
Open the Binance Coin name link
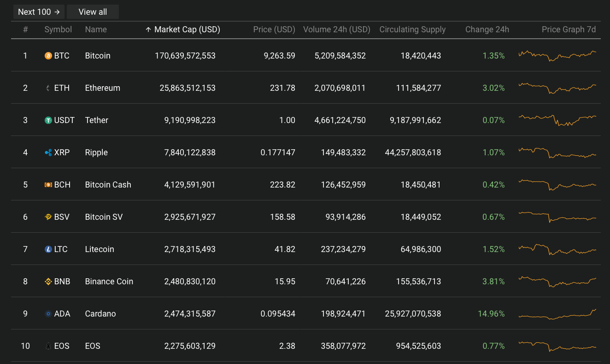[109, 282]
